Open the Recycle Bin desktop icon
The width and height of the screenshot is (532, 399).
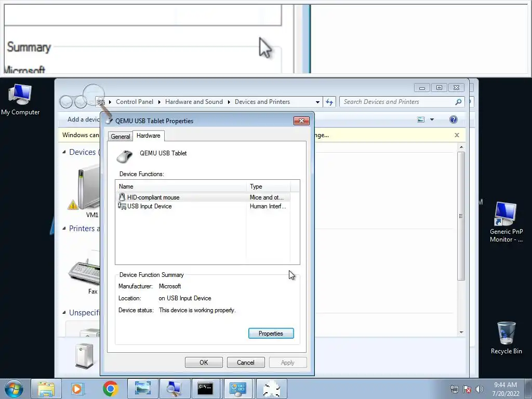(x=506, y=338)
